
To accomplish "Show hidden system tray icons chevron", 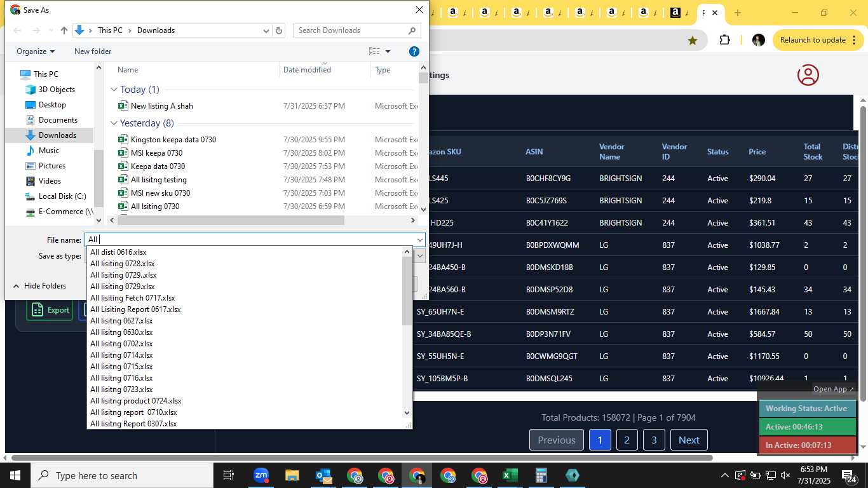I will pos(724,475).
